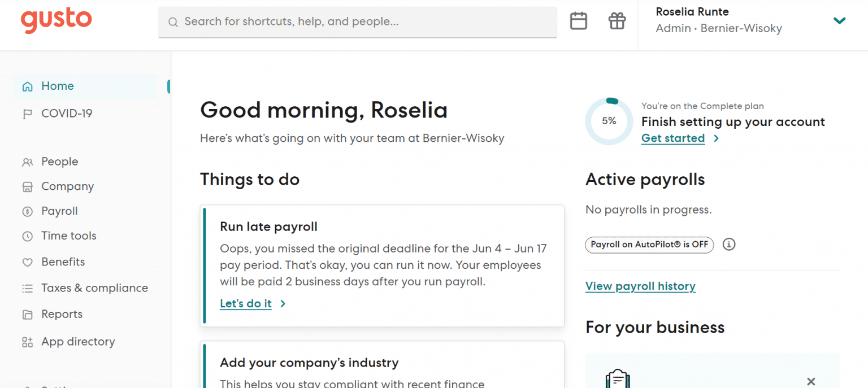Click the Payroll dollar icon in sidebar
The height and width of the screenshot is (388, 868).
click(27, 212)
